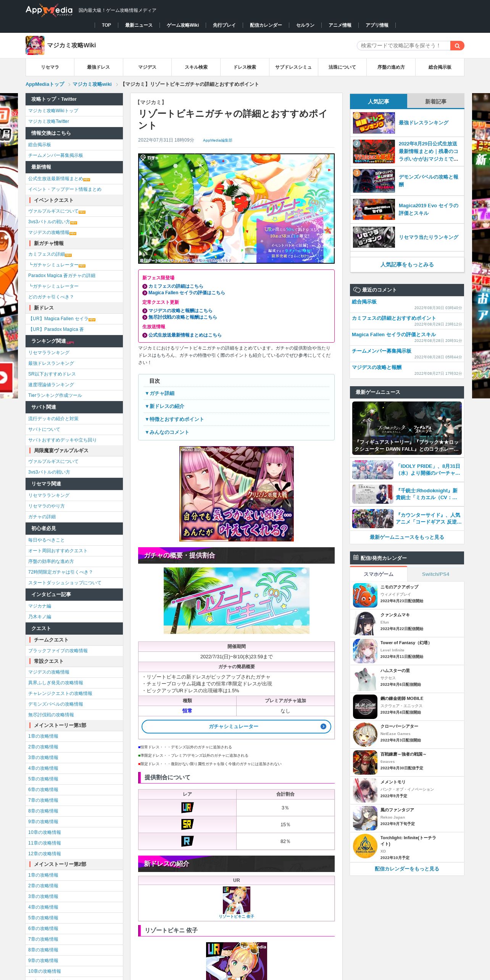Open the UR rarity icon in rate table
This screenshot has height=980, width=490.
tap(187, 808)
